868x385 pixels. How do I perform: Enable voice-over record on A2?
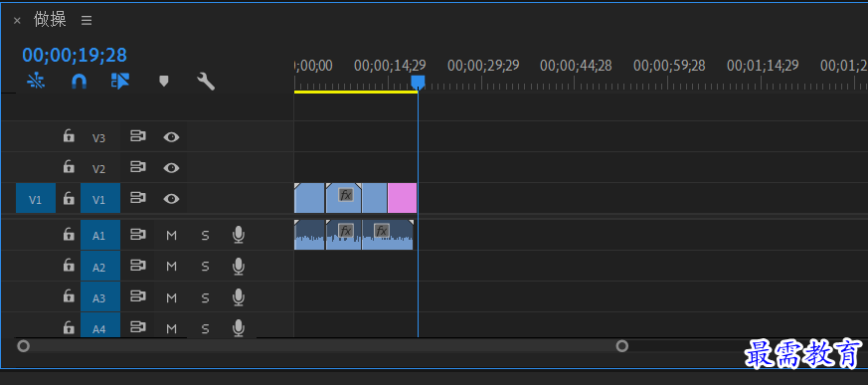tap(239, 267)
